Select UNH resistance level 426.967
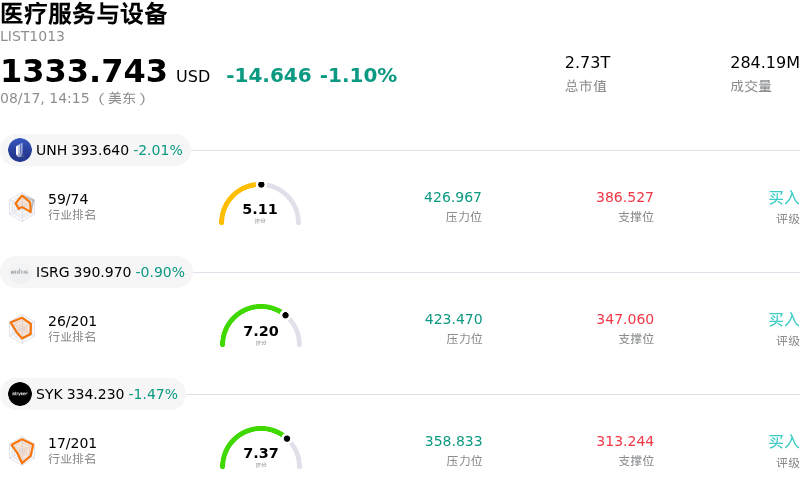 pos(453,197)
